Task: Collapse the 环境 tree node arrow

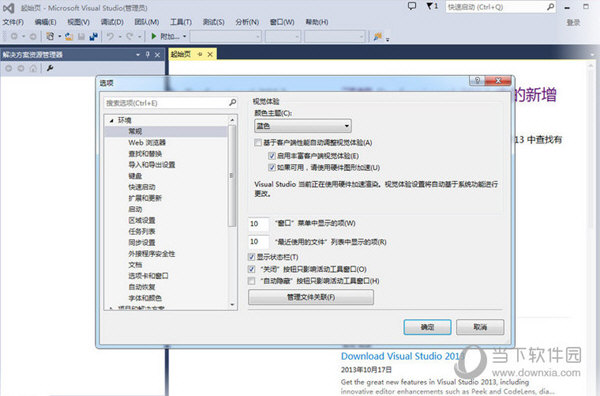Action: (111, 121)
